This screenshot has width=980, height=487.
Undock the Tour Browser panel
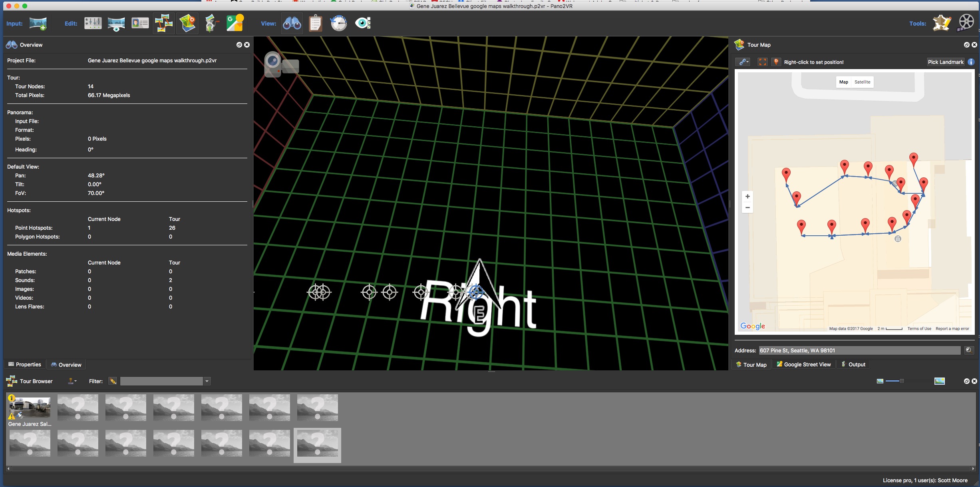click(966, 381)
